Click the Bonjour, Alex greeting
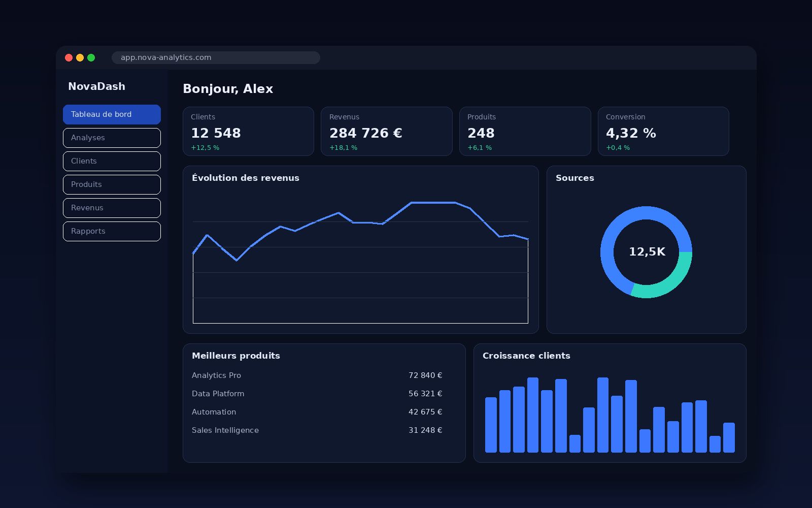Screen dimensions: 812x508 tap(228, 89)
